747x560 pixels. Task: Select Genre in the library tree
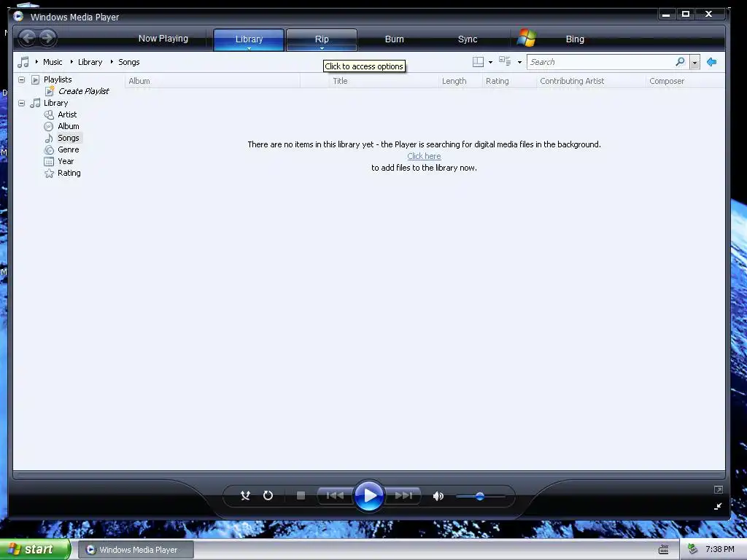pyautogui.click(x=68, y=149)
